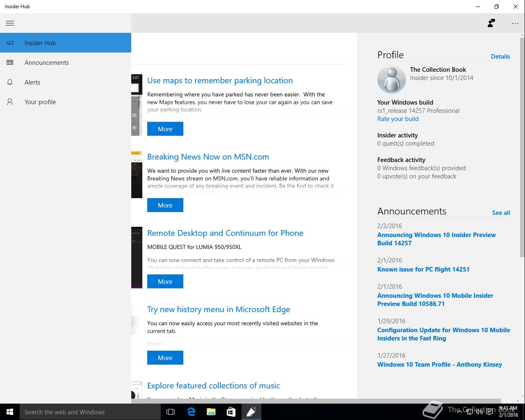Collapse the hamburger navigation menu

pyautogui.click(x=10, y=23)
